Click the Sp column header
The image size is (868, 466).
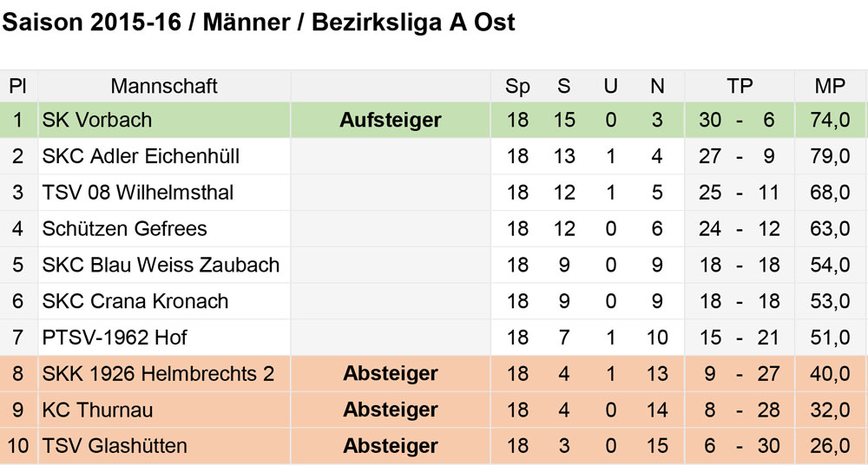pyautogui.click(x=517, y=87)
